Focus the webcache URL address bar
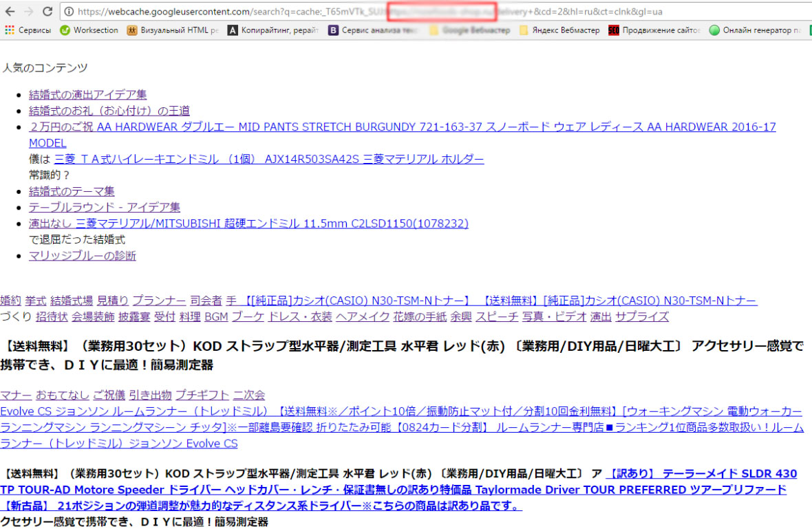The height and width of the screenshot is (531, 812). [x=435, y=12]
